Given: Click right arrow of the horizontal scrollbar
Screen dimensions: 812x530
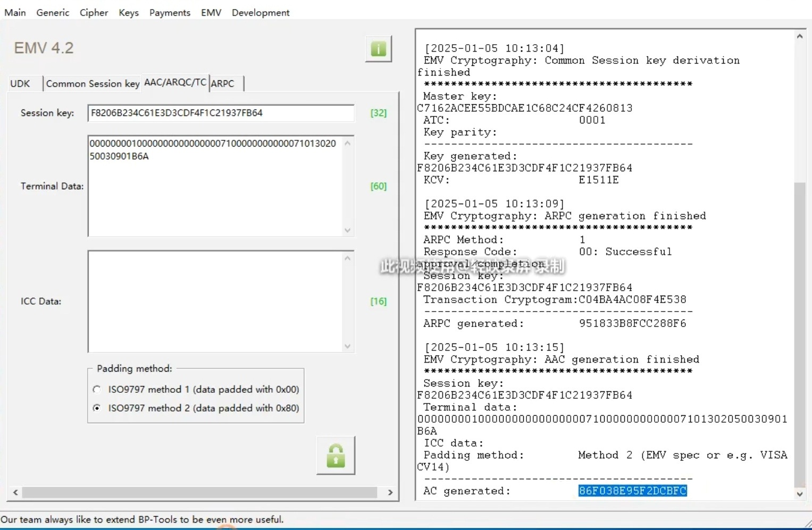Looking at the screenshot, I should coord(390,493).
